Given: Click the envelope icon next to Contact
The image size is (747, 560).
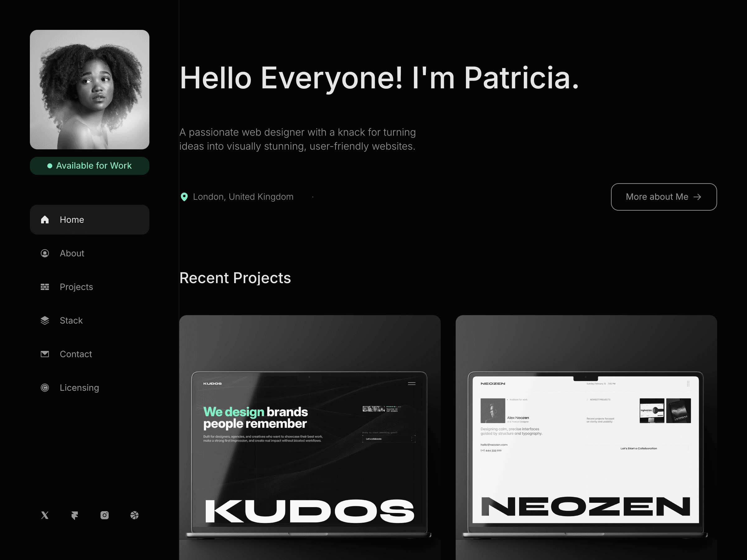Looking at the screenshot, I should coord(45,354).
